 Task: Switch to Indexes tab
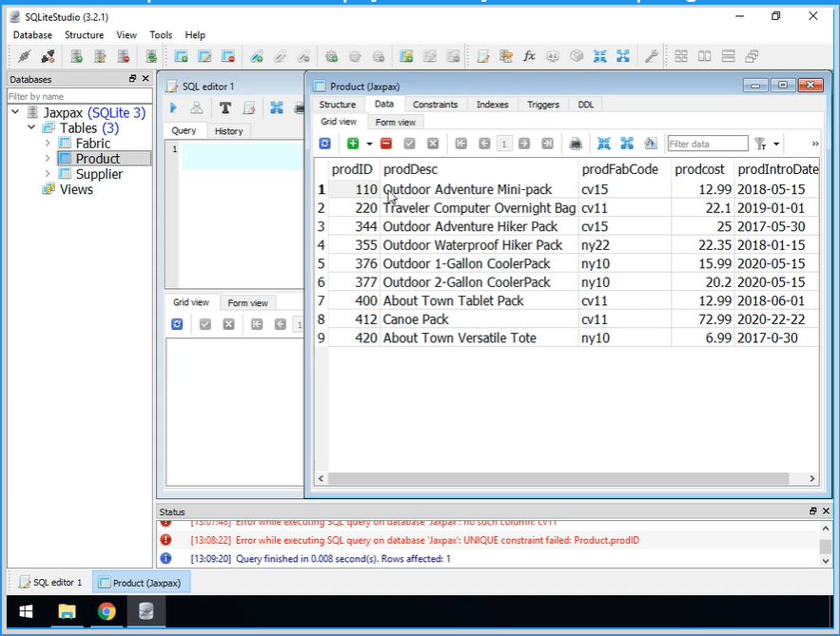point(493,105)
